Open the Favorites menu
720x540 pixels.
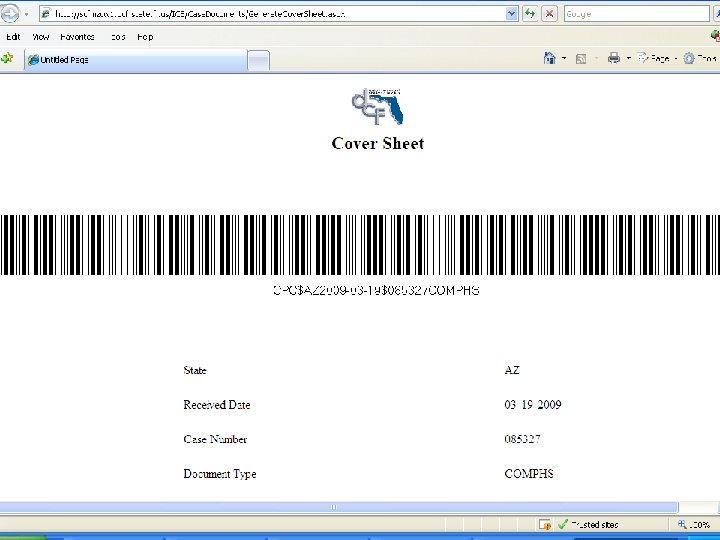77,37
